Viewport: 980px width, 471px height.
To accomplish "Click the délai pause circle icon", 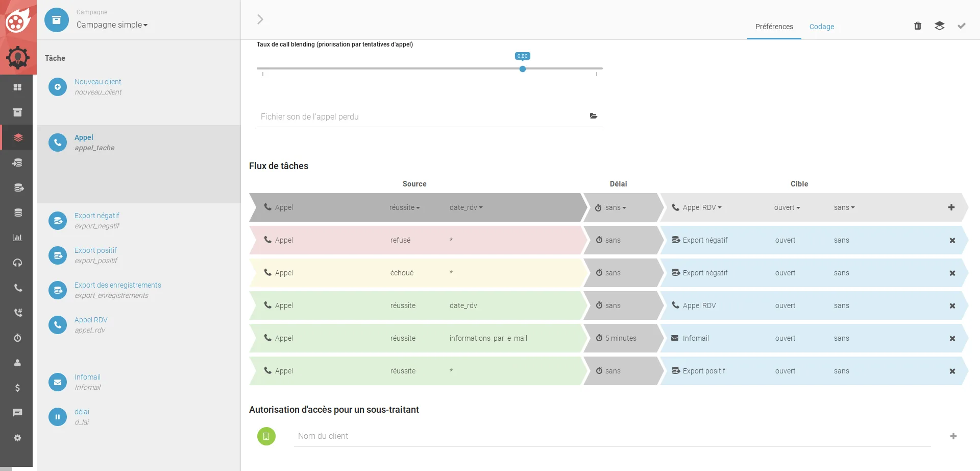I will [x=58, y=417].
